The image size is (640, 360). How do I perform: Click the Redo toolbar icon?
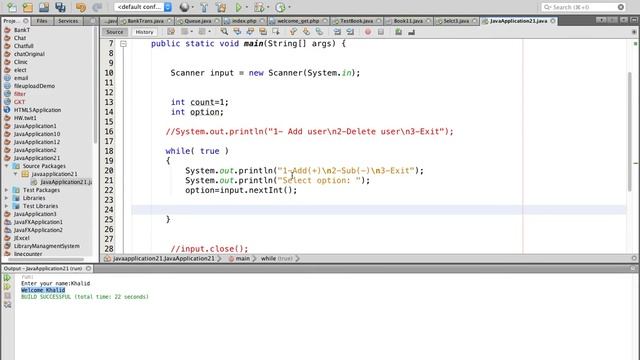97,7
